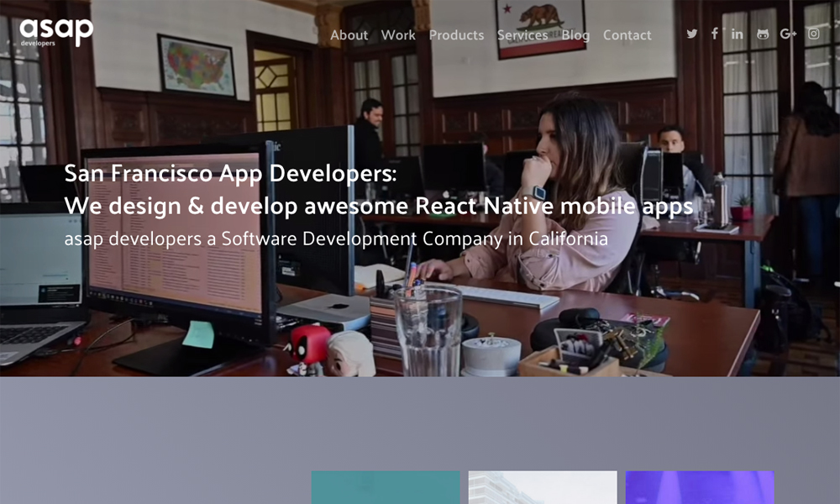Click the React Native mobile apps headline

tap(379, 206)
